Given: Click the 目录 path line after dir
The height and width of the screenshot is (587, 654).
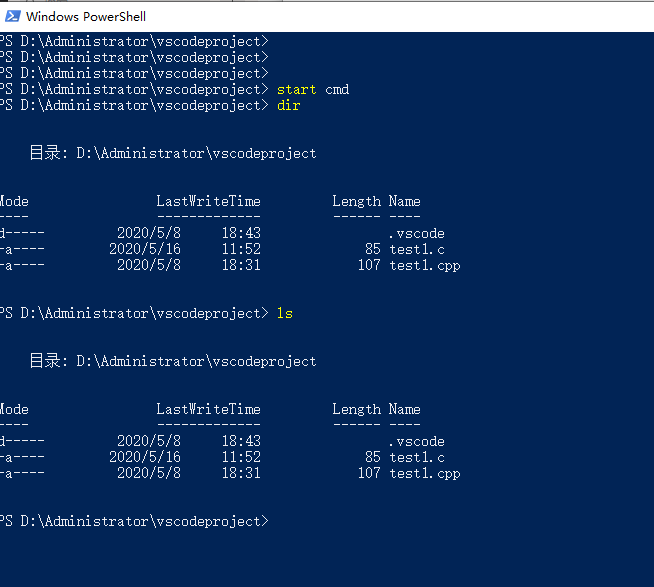Looking at the screenshot, I should click(x=173, y=154).
